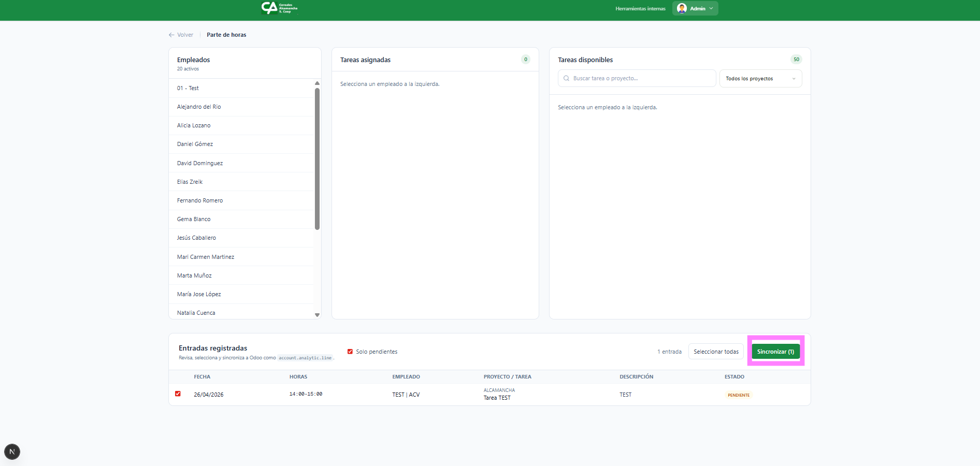Select employee Alejandro del Río
The width and height of the screenshot is (980, 466).
(199, 107)
